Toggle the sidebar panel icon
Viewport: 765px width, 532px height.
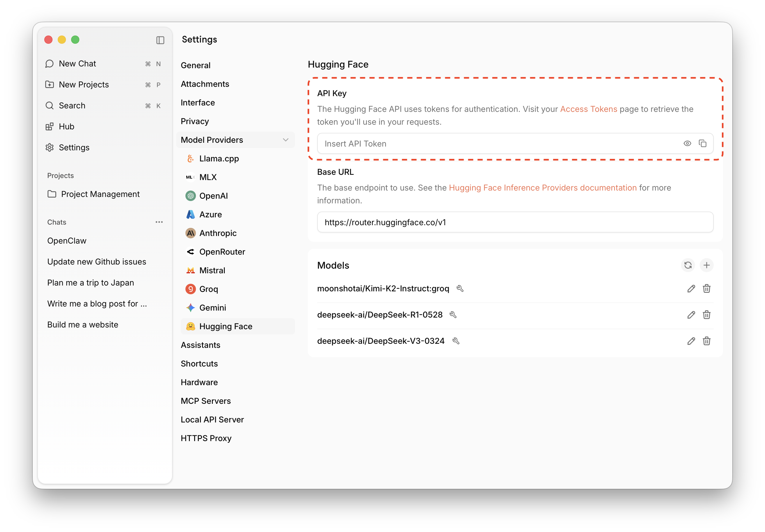coord(160,40)
